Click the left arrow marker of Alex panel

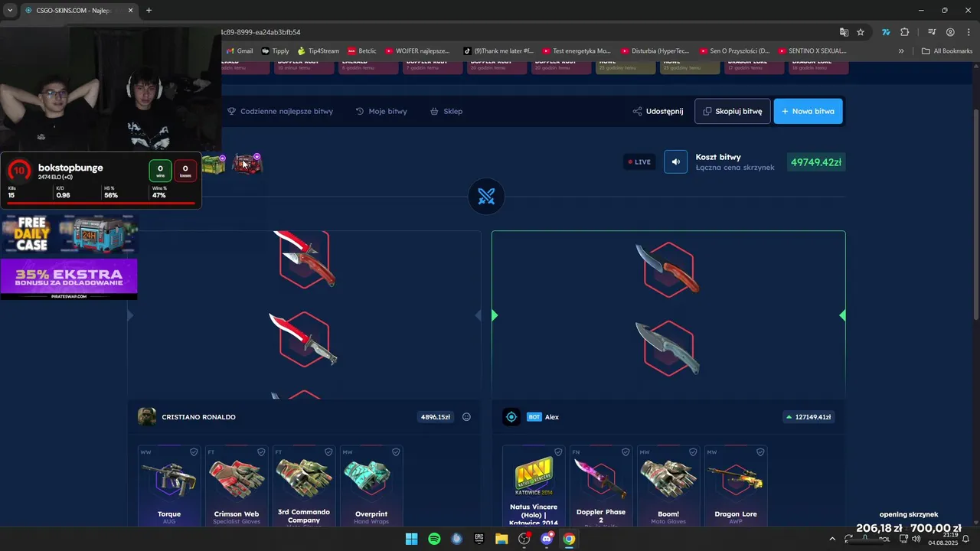click(495, 315)
